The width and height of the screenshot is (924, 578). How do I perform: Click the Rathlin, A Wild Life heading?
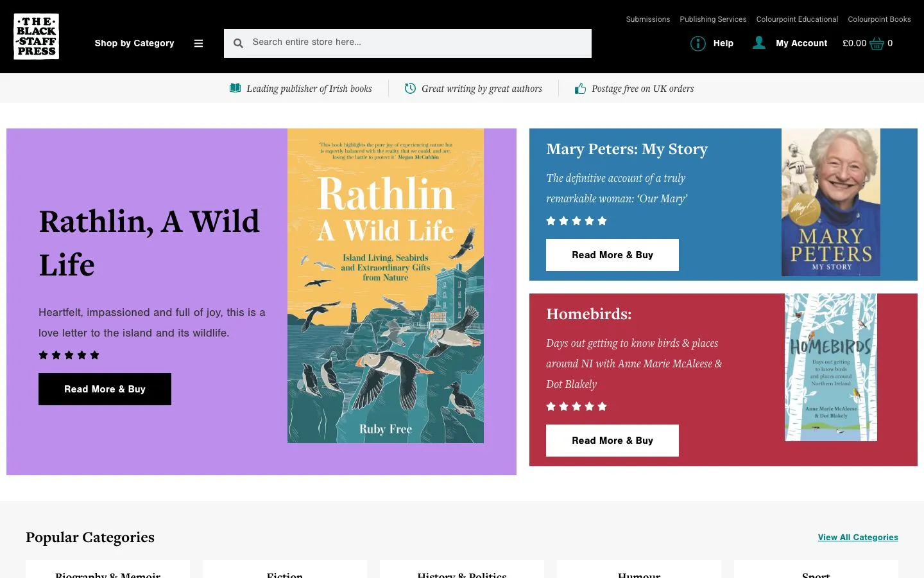pyautogui.click(x=150, y=243)
